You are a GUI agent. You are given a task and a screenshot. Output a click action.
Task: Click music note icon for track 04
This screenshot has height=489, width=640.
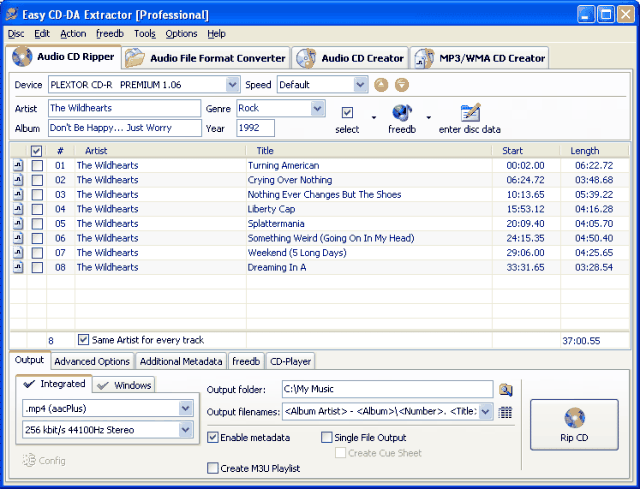pyautogui.click(x=18, y=209)
